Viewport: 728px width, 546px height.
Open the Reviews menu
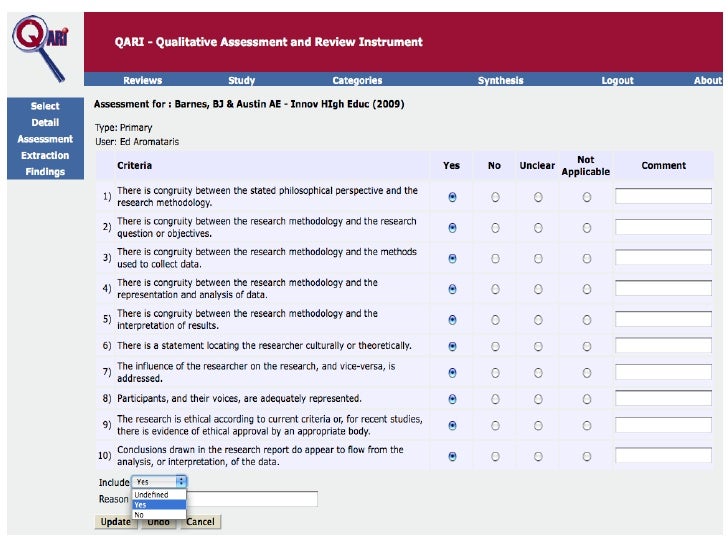coord(143,80)
